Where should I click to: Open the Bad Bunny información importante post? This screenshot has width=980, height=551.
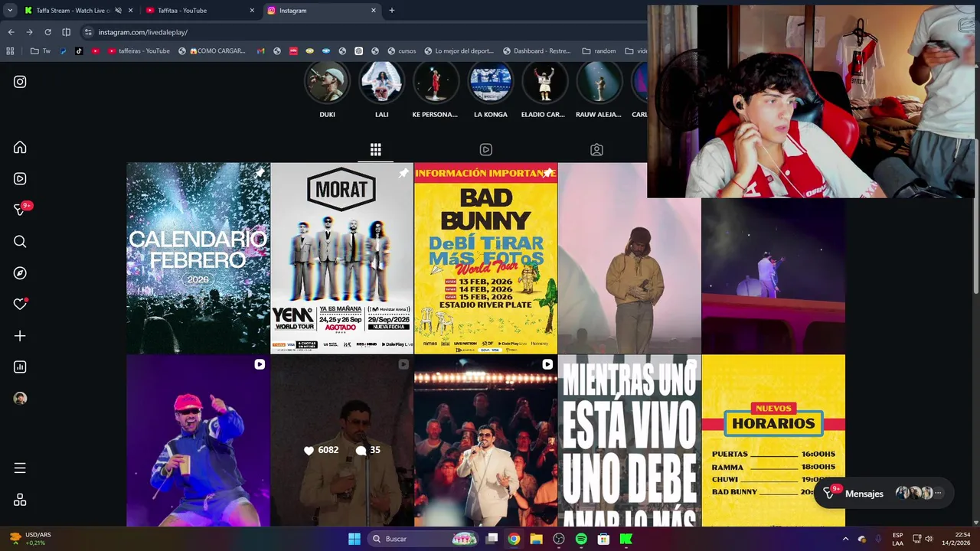(485, 258)
